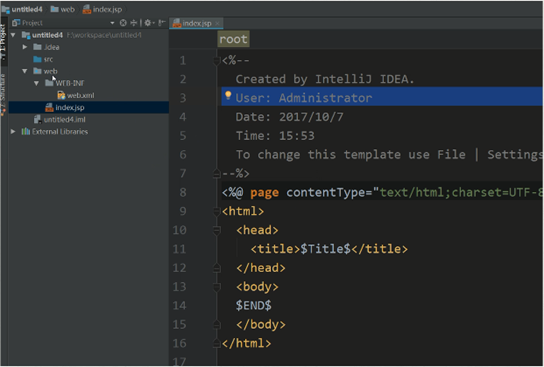
Task: Click the Project panel title label
Action: (32, 23)
